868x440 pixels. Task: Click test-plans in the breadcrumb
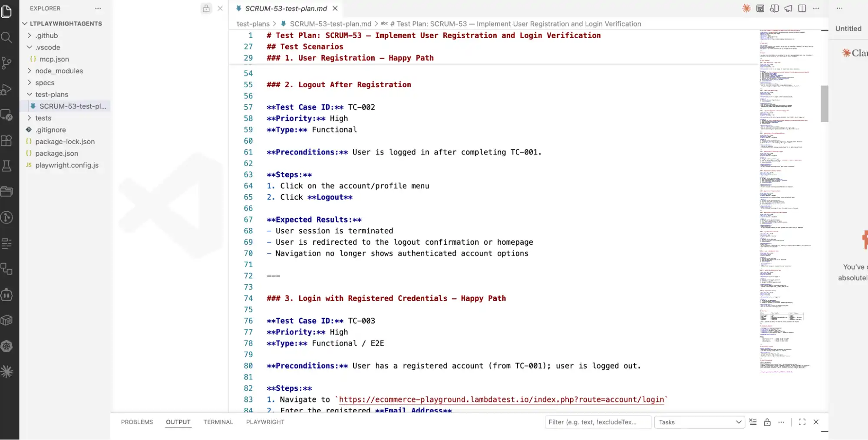click(x=253, y=24)
